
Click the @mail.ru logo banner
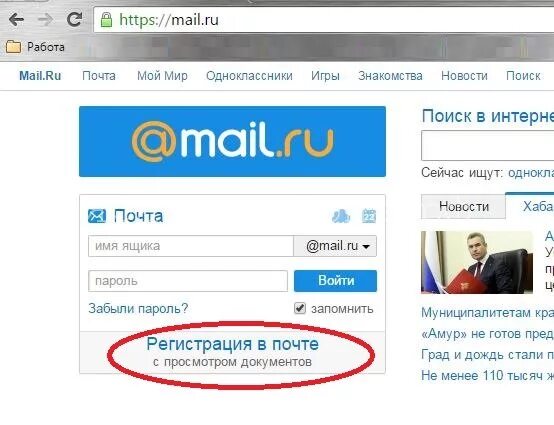click(232, 141)
